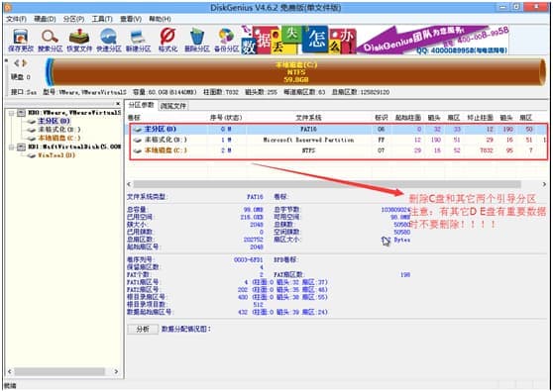
Task: Select 未格式化 partition in the left tree
Action: pyautogui.click(x=58, y=130)
